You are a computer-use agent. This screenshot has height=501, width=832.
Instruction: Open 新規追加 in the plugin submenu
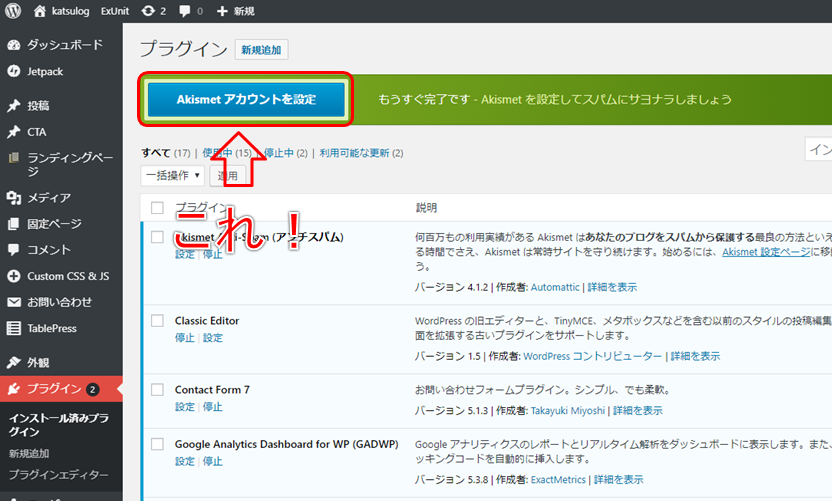point(29,454)
